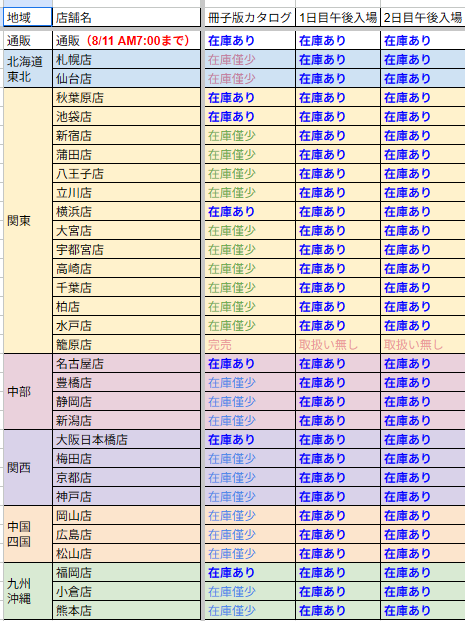Select 横浜店 catalog status 在庫あり
Viewport: 465px width, 621px height.
click(250, 211)
